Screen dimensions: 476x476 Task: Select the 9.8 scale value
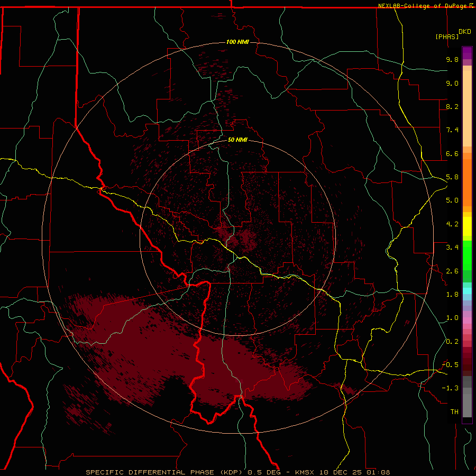click(452, 59)
